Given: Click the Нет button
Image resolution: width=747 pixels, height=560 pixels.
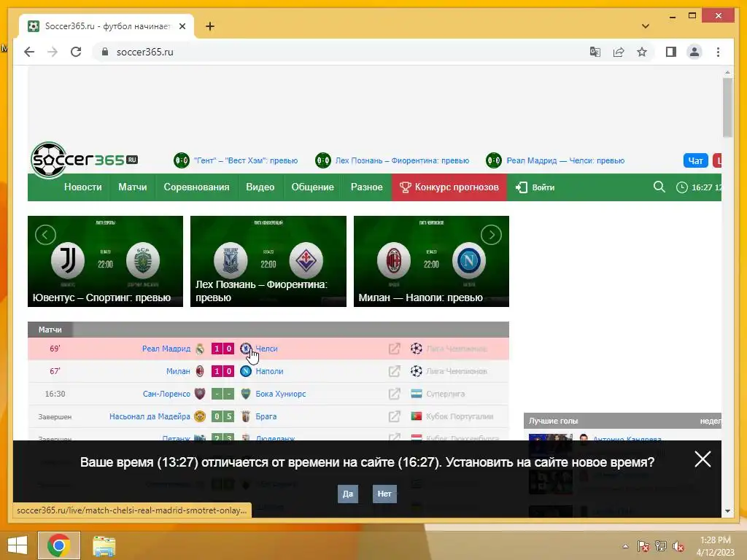Looking at the screenshot, I should tap(384, 494).
